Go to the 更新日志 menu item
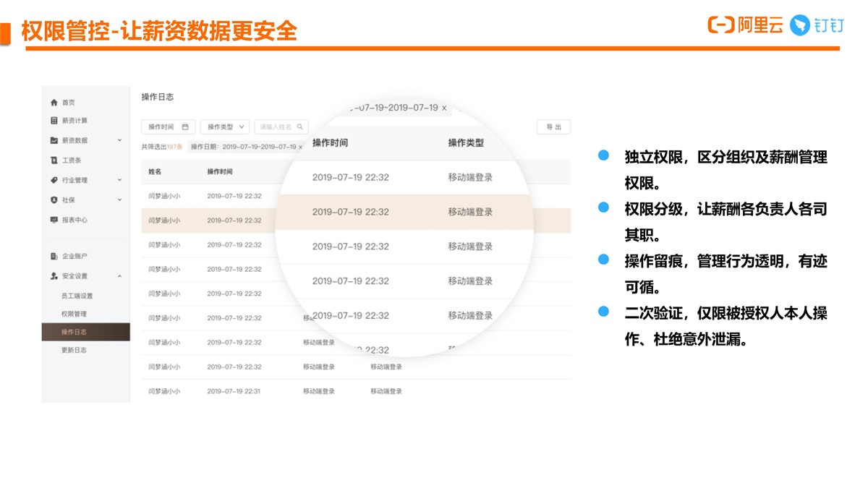The width and height of the screenshot is (868, 488). pyautogui.click(x=74, y=350)
